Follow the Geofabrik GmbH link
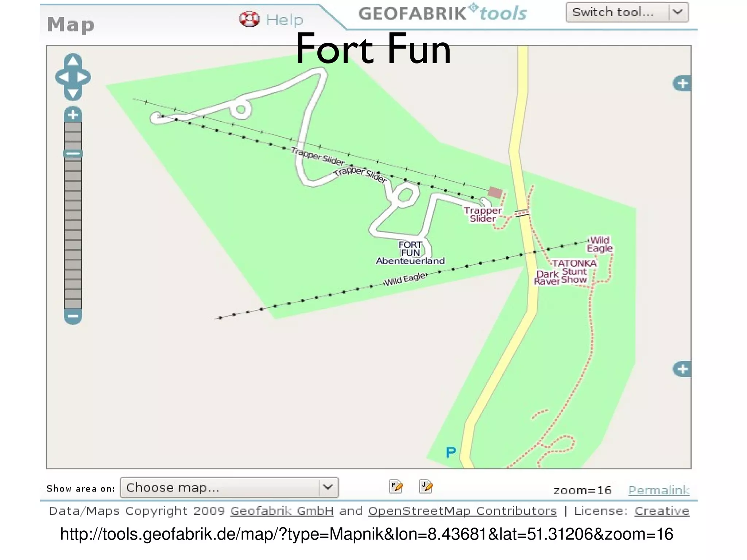The height and width of the screenshot is (560, 747). [x=282, y=511]
